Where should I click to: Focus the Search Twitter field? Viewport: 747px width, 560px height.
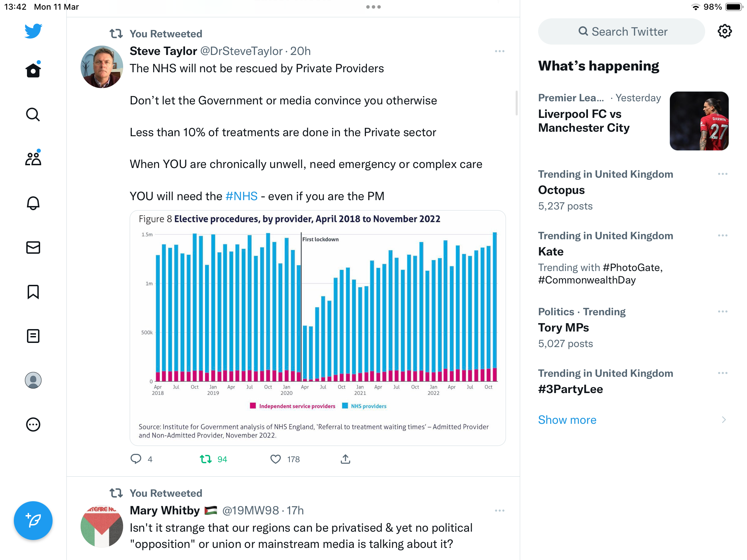click(x=621, y=31)
